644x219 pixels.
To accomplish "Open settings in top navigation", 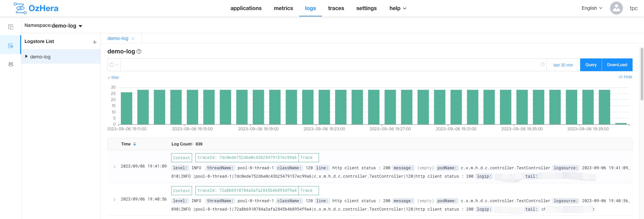I will [x=366, y=8].
